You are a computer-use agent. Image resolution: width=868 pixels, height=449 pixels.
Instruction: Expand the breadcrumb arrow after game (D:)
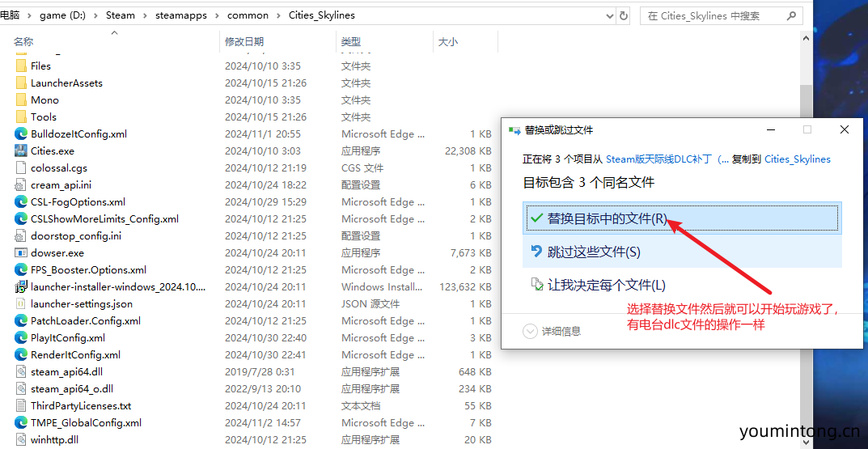pyautogui.click(x=95, y=15)
